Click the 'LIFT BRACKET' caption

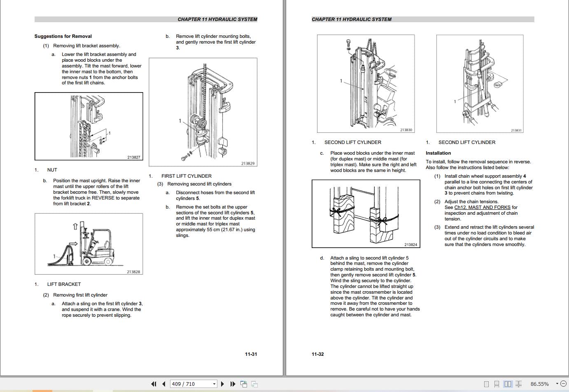point(64,284)
